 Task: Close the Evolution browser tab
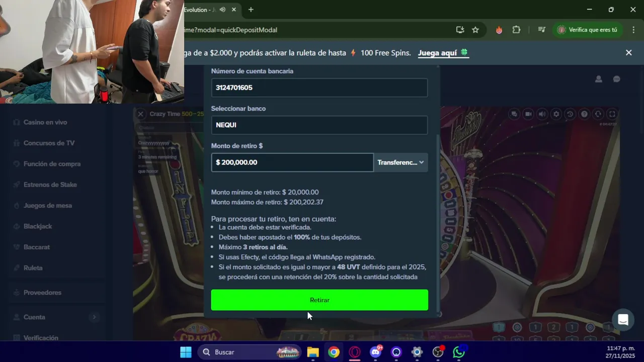(x=234, y=10)
